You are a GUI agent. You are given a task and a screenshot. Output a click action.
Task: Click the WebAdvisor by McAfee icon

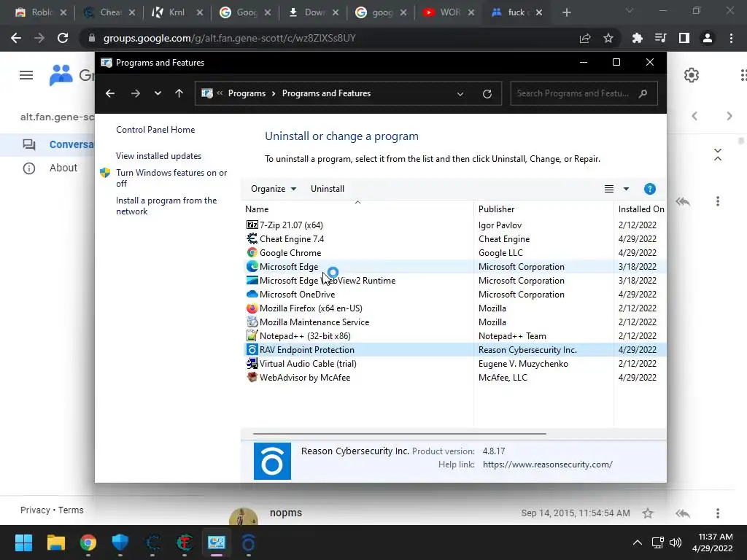pos(252,377)
